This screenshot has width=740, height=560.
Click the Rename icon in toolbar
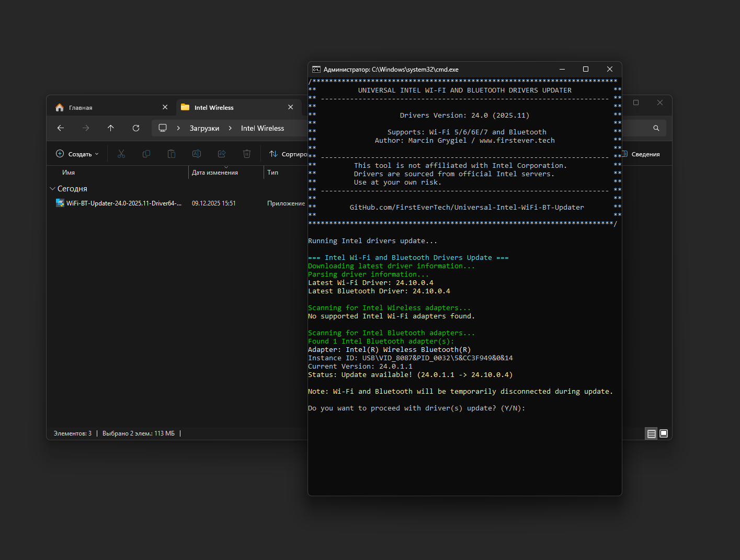(x=197, y=154)
